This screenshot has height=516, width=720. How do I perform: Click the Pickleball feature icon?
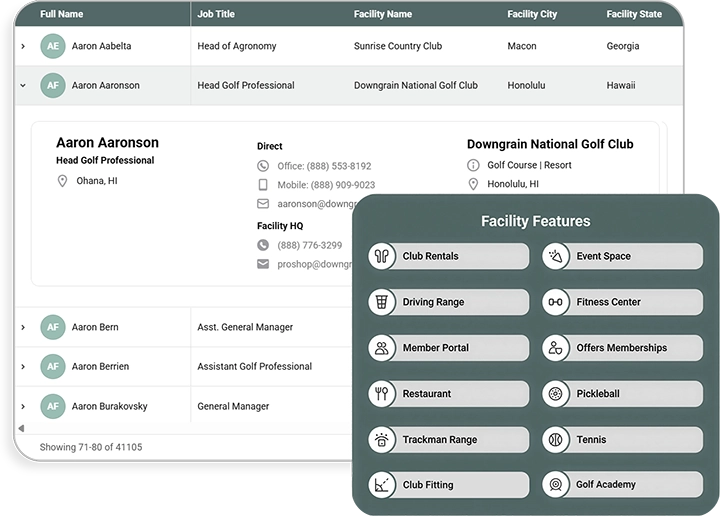coord(556,394)
